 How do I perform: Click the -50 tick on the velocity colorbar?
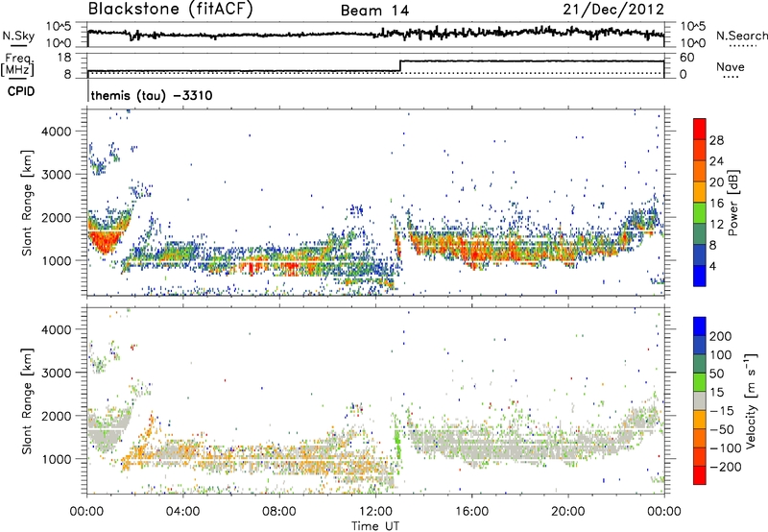722,429
